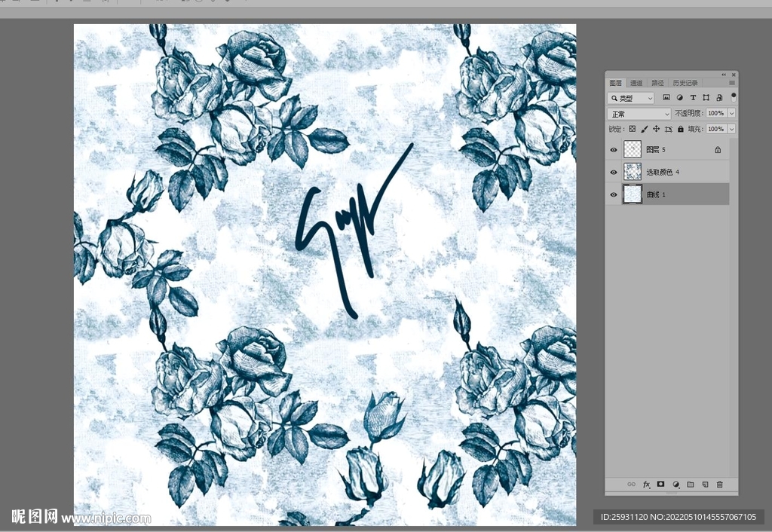
Task: Filter layers by type (T) icon
Action: pyautogui.click(x=693, y=98)
